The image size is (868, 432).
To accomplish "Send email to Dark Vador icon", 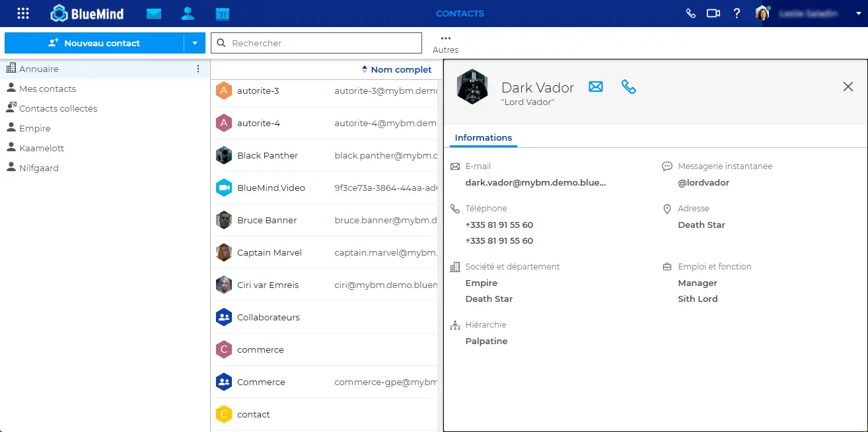I will [596, 87].
